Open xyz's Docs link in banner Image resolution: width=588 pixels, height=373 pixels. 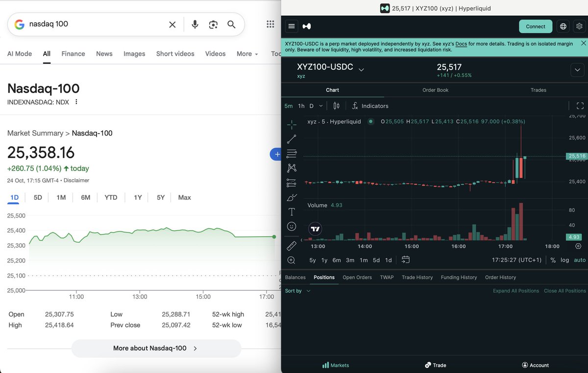point(461,44)
